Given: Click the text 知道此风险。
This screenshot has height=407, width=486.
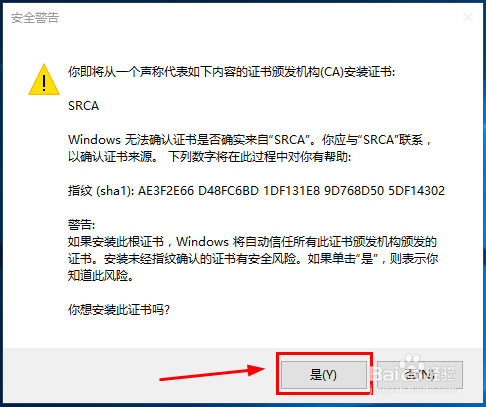Looking at the screenshot, I should tap(101, 276).
